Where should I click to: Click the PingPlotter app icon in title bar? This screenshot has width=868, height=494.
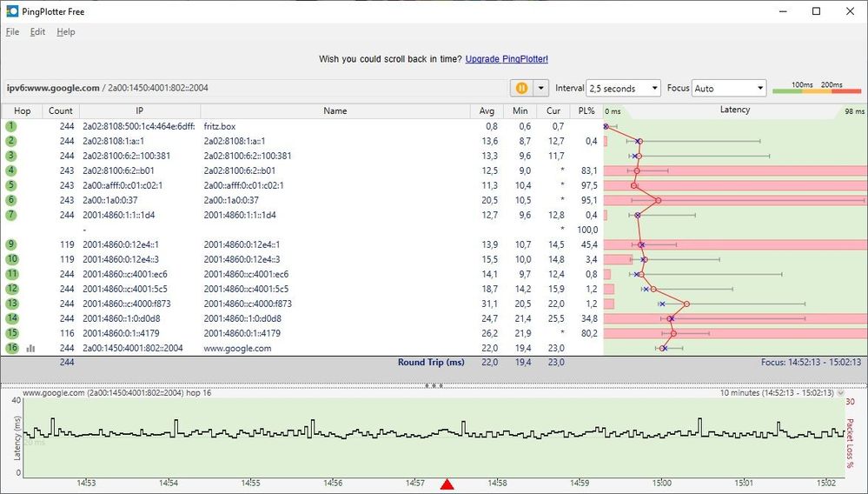tap(12, 11)
